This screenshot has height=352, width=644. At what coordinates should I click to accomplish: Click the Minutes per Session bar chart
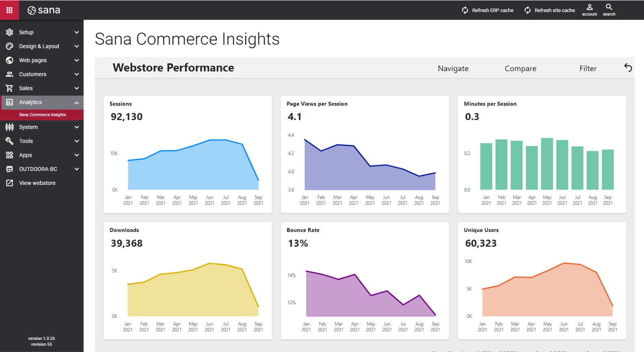[547, 164]
